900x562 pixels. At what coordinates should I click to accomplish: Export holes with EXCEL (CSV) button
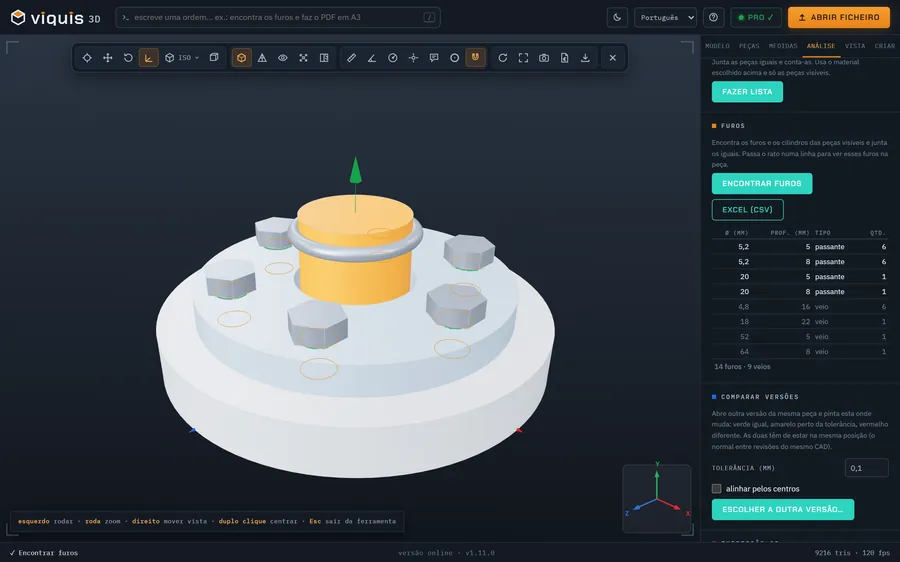coord(747,210)
